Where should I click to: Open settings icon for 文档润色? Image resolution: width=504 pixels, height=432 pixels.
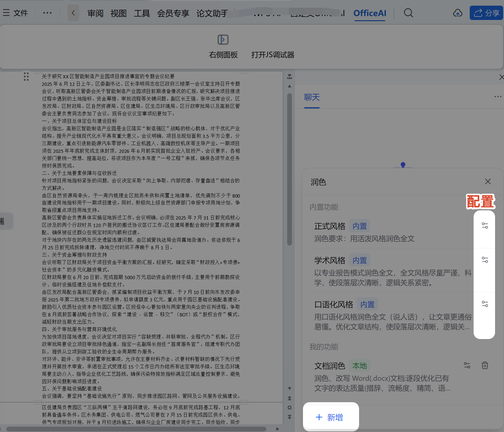[467, 365]
